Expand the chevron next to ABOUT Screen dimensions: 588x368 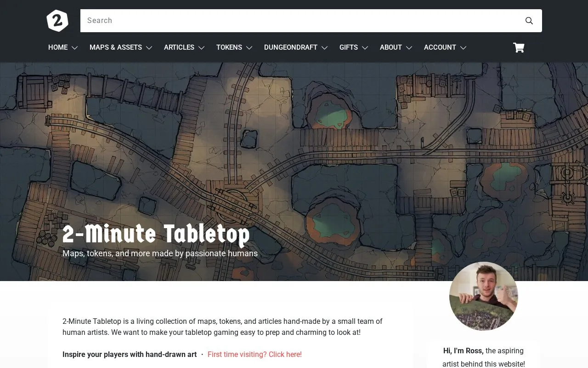coord(409,48)
